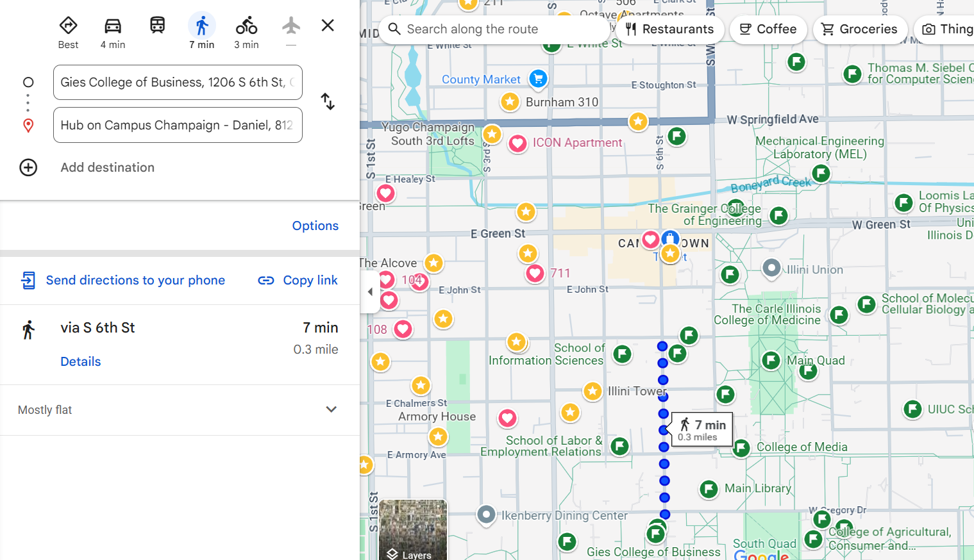Choose the Cycling travel mode
This screenshot has height=560, width=974.
click(x=246, y=32)
